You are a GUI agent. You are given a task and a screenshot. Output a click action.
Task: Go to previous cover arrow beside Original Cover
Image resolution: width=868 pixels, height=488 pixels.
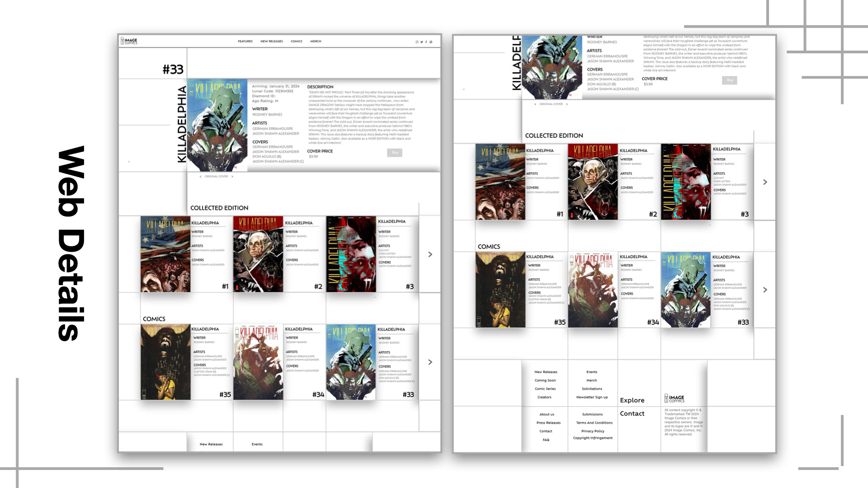tap(200, 177)
